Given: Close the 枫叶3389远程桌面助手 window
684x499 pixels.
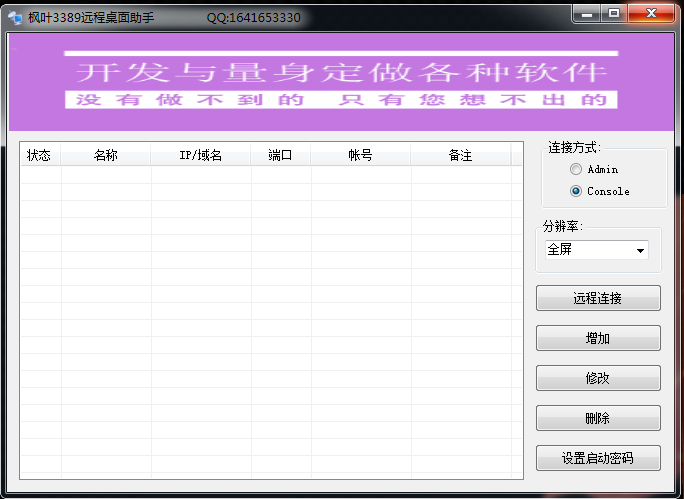Looking at the screenshot, I should [653, 13].
